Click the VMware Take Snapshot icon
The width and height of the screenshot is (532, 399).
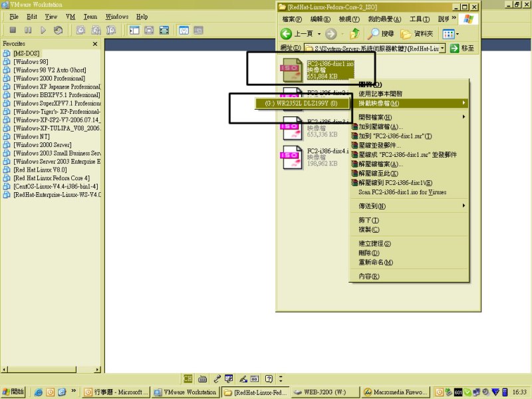[x=80, y=30]
